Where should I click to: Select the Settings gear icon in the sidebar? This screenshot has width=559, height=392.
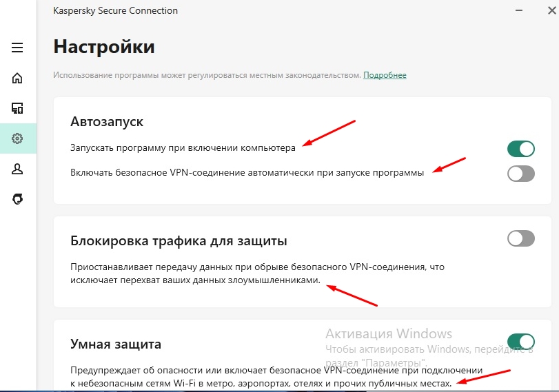click(17, 138)
